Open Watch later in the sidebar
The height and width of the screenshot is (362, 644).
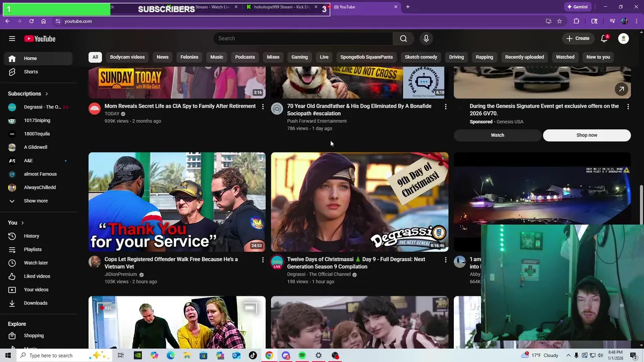(x=39, y=262)
